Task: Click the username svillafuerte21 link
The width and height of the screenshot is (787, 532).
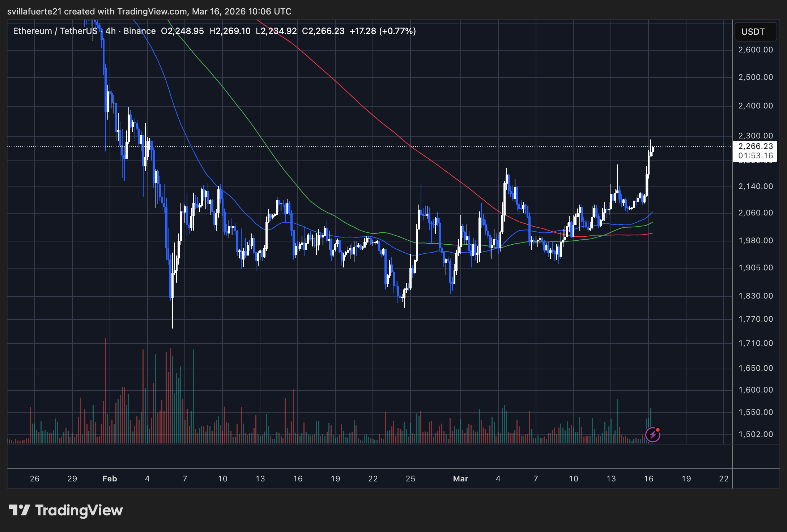Action: pos(34,11)
